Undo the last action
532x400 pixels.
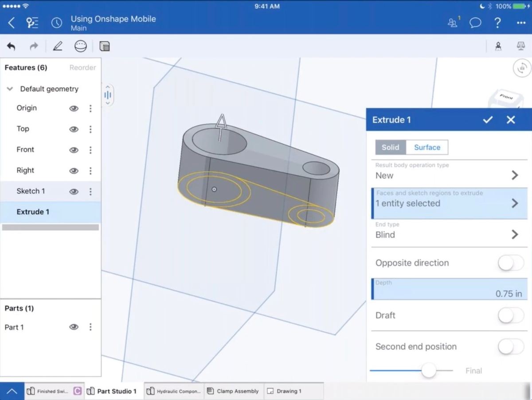(x=11, y=46)
